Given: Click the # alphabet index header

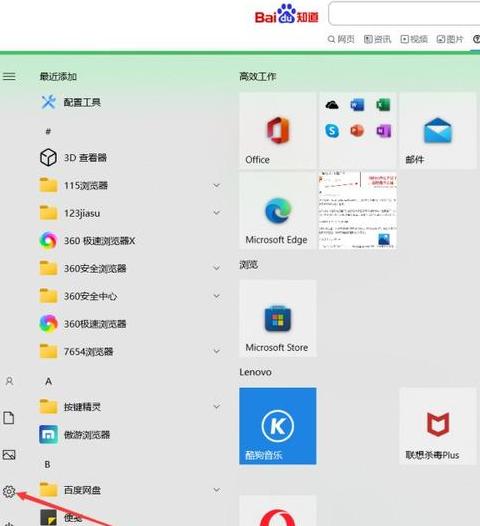Looking at the screenshot, I should click(x=48, y=132).
